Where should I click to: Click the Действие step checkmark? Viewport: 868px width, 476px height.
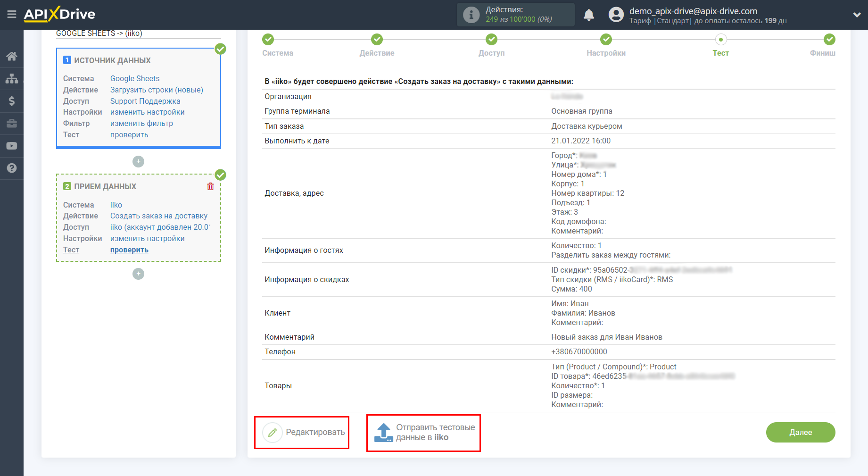pyautogui.click(x=377, y=39)
